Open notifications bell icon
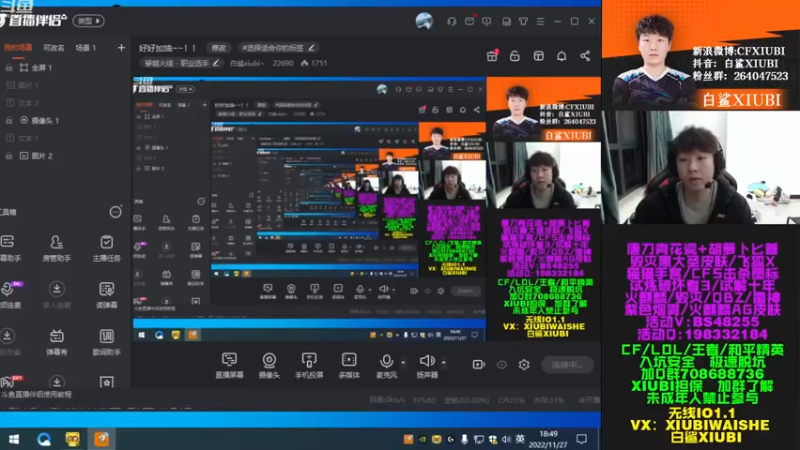Viewport: 800px width, 450px height. tap(561, 56)
